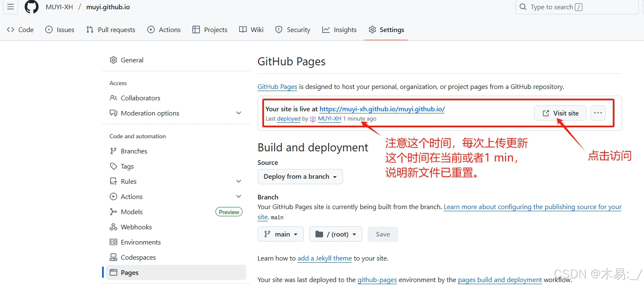Viewport: 644px width, 285px height.
Task: Open the muyi.github.io repository link
Action: click(108, 7)
